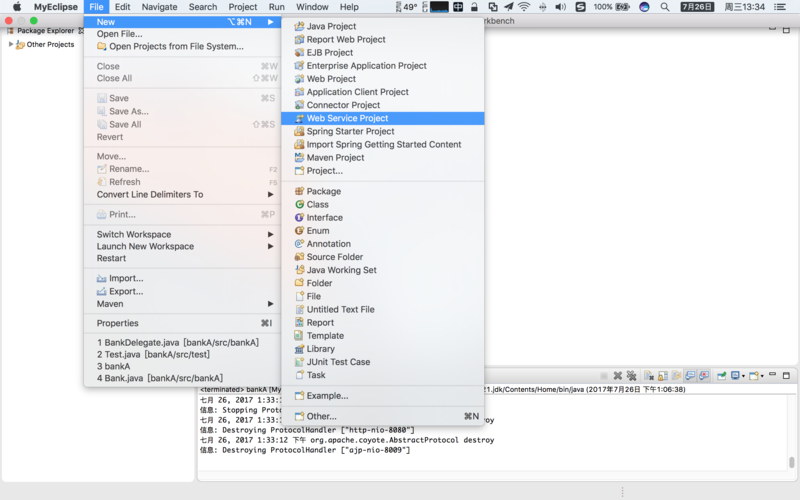Open the New Console View dropdown arrow
This screenshot has width=800, height=500.
(762, 376)
